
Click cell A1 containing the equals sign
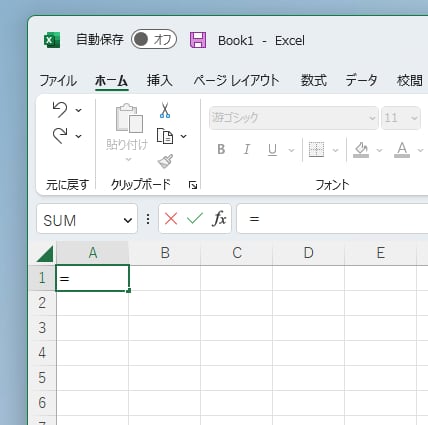point(92,278)
